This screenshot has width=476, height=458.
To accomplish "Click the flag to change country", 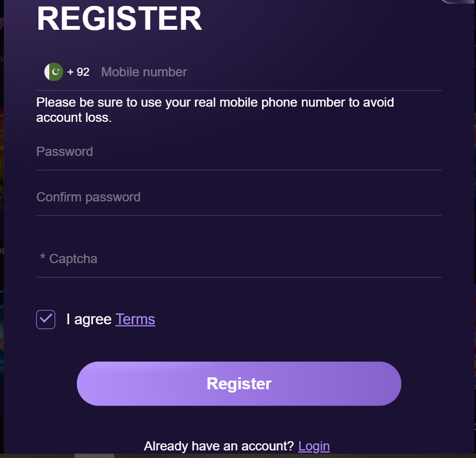I will [x=52, y=71].
